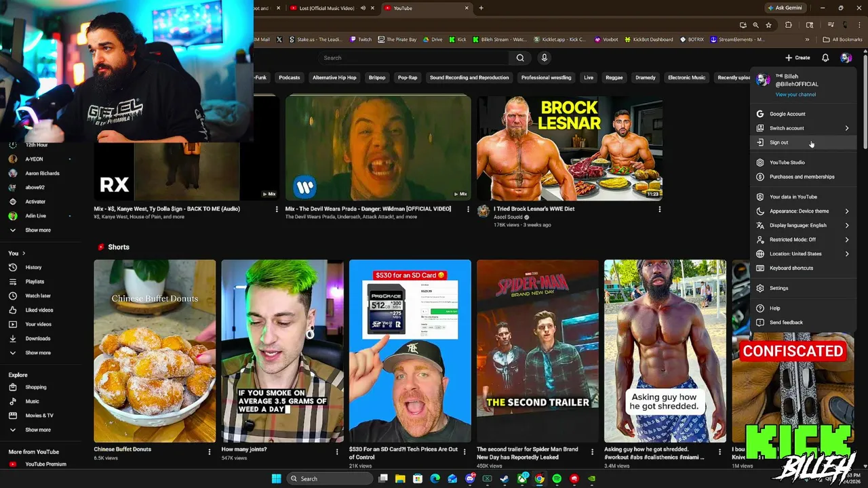868x488 pixels.
Task: Open Settings in the account menu
Action: tap(804, 288)
